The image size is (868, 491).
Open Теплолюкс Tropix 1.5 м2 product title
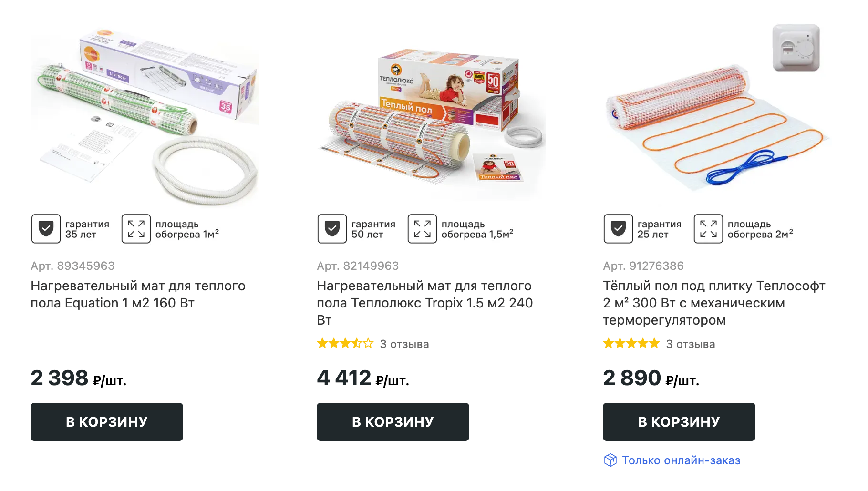[x=425, y=303]
